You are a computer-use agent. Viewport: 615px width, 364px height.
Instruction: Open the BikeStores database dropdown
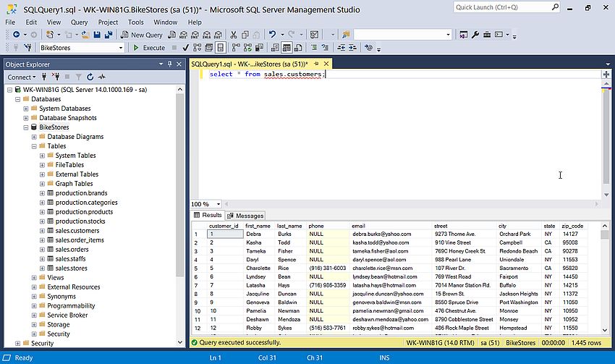121,48
